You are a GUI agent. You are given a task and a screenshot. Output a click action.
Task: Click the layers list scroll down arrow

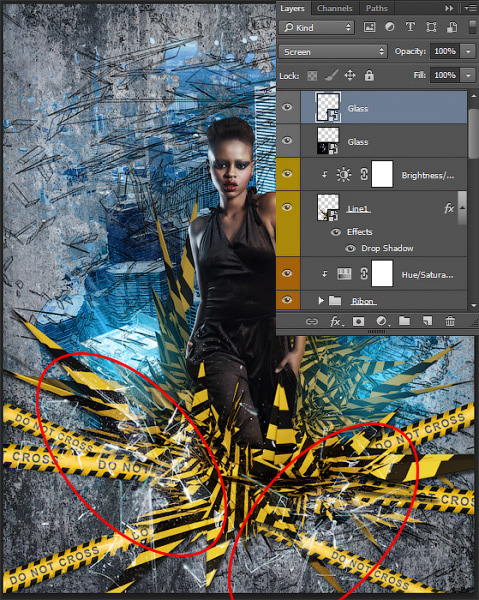[474, 306]
